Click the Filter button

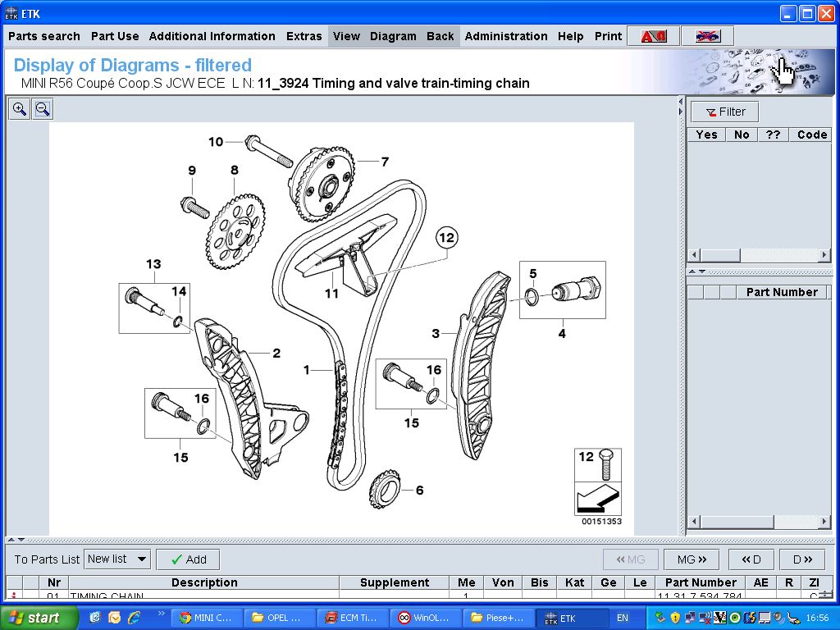[724, 112]
